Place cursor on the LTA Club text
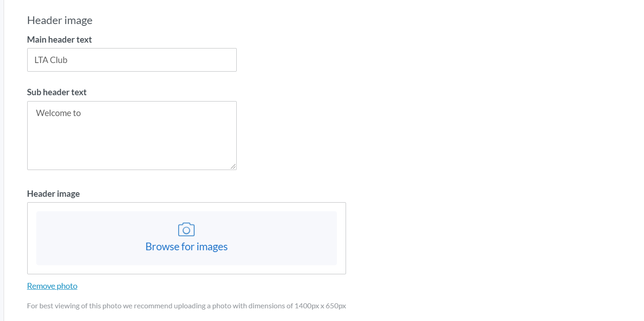Image resolution: width=644 pixels, height=321 pixels. [x=51, y=60]
